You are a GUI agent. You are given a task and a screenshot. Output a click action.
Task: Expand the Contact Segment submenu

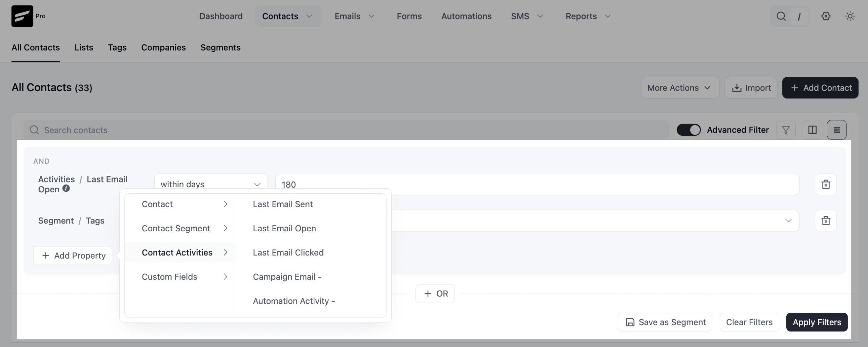point(180,228)
